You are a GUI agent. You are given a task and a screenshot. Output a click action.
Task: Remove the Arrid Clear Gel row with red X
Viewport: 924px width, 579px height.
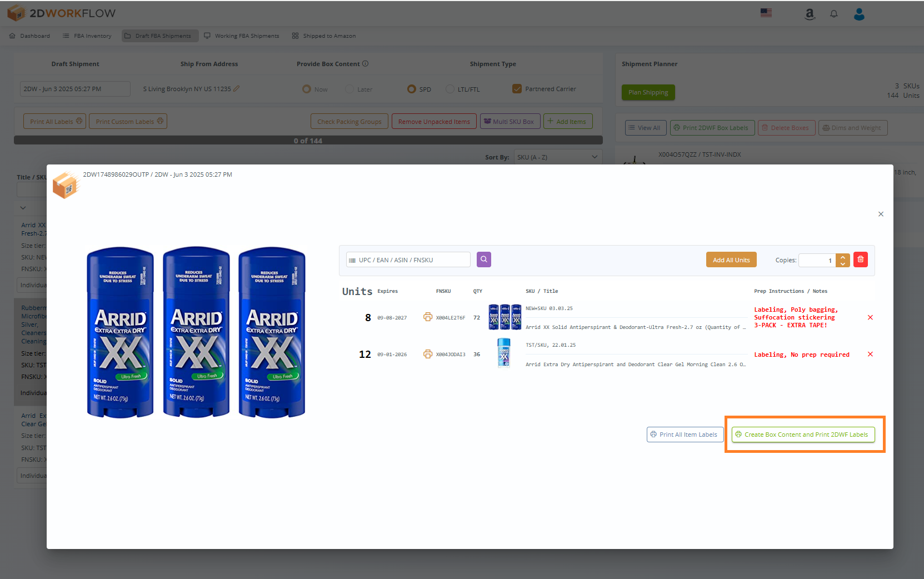(x=870, y=354)
